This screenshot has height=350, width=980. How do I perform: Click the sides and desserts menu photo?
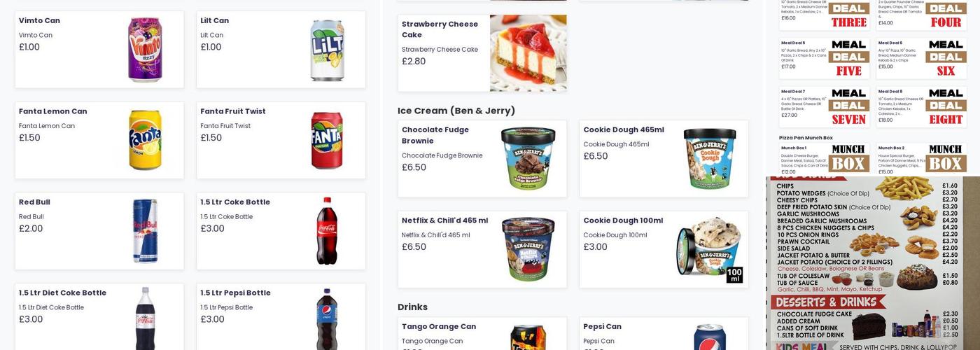(873, 262)
